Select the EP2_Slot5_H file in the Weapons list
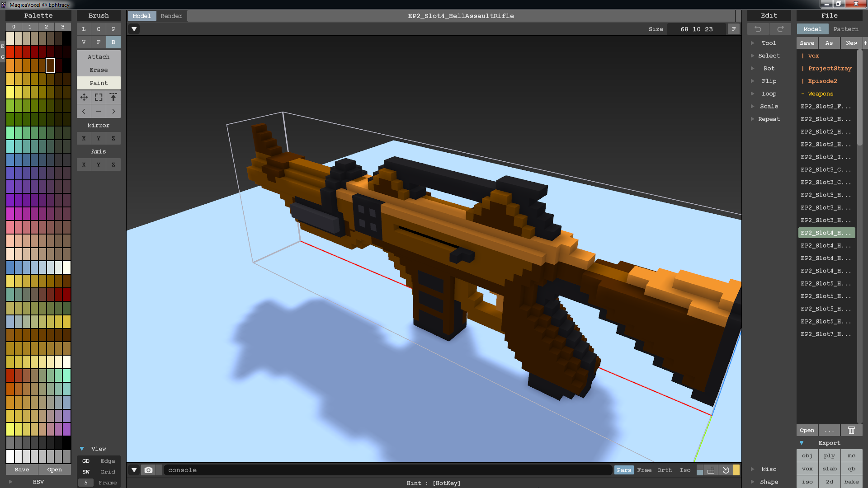The image size is (868, 488). click(826, 283)
